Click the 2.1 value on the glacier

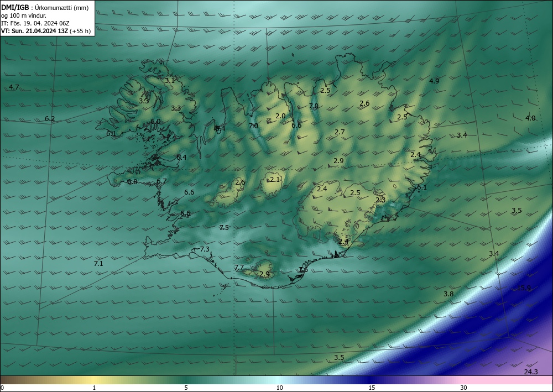click(275, 180)
